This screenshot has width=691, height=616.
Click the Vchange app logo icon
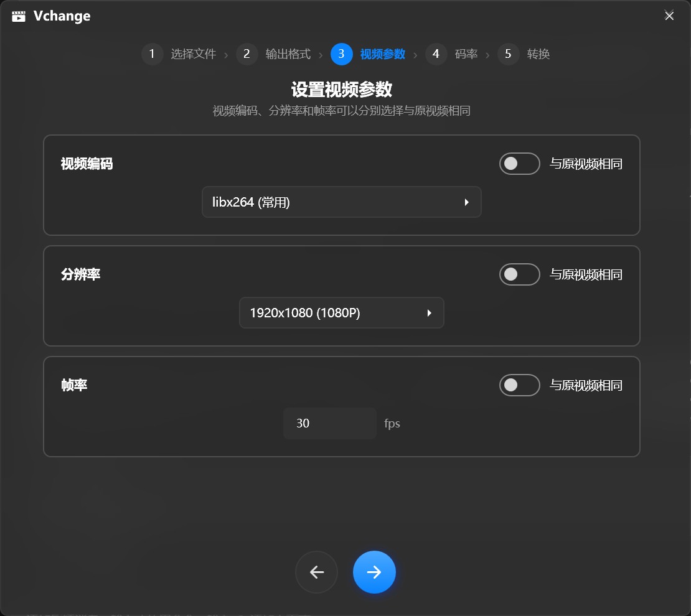click(x=19, y=16)
